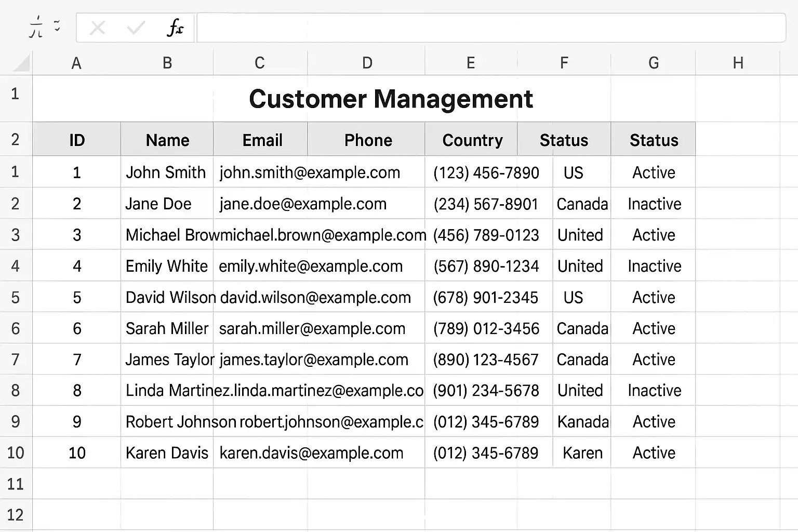798x532 pixels.
Task: Click the Country heading cell
Action: [x=472, y=140]
